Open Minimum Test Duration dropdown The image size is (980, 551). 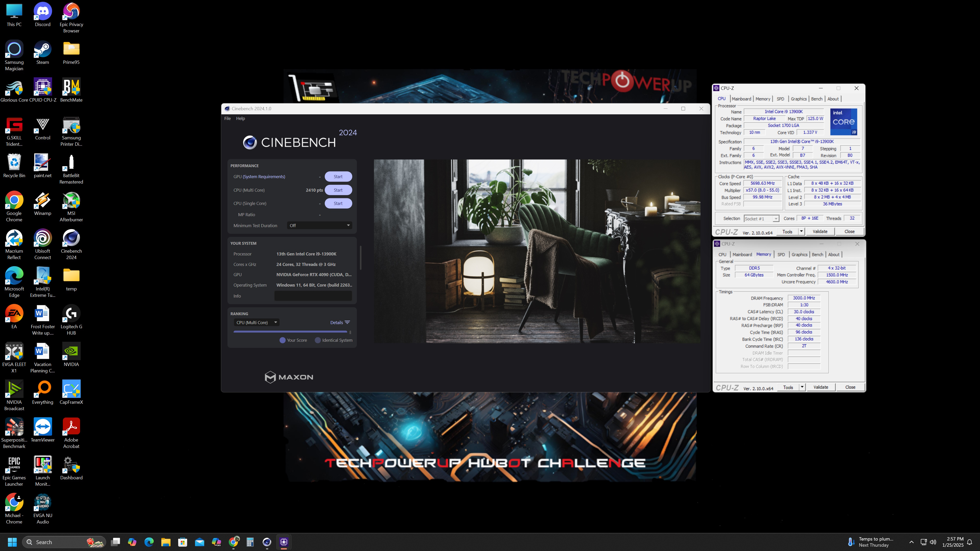pos(319,226)
